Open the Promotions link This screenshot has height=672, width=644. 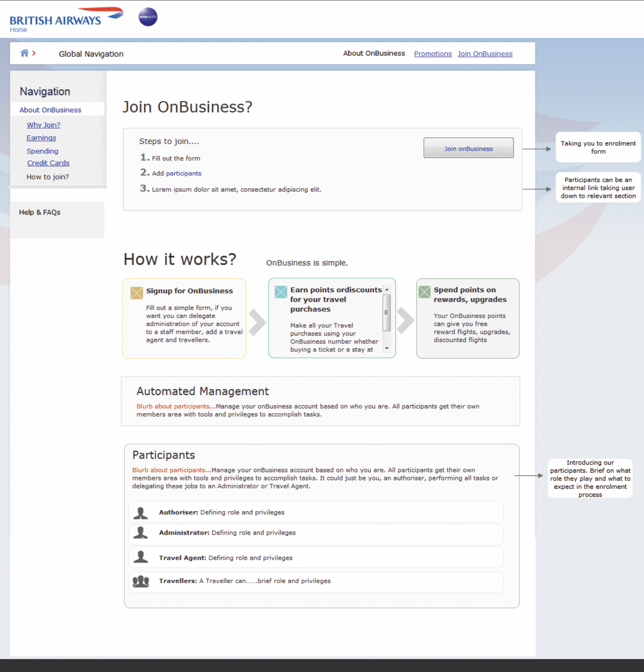coord(433,54)
